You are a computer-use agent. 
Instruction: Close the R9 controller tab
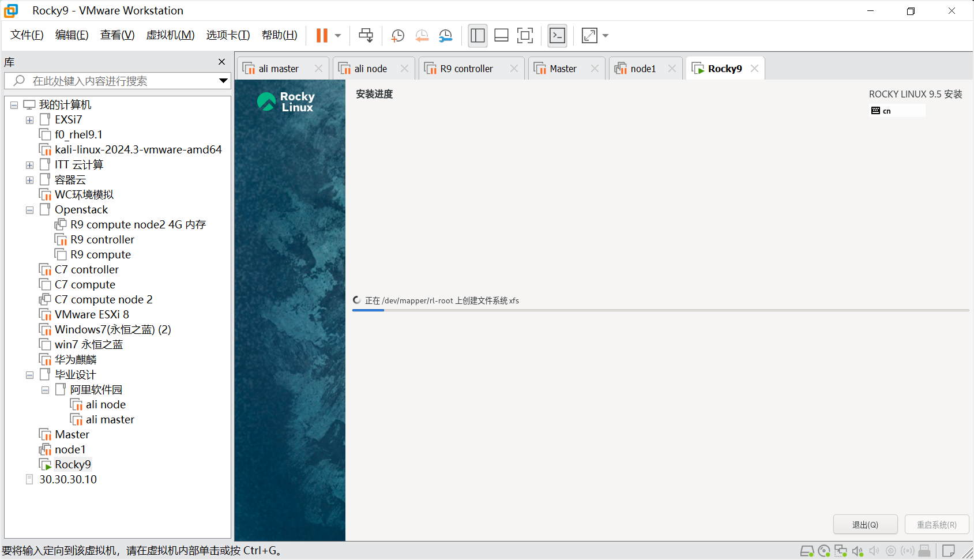(514, 69)
